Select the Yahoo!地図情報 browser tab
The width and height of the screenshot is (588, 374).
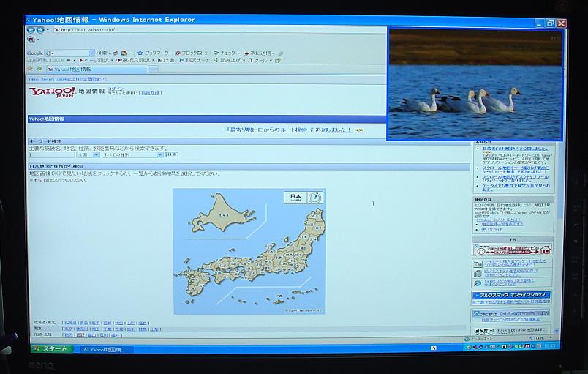97,70
